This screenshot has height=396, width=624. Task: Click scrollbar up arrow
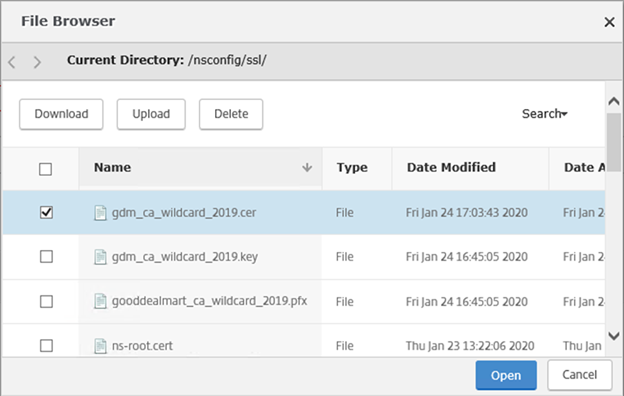pos(614,101)
